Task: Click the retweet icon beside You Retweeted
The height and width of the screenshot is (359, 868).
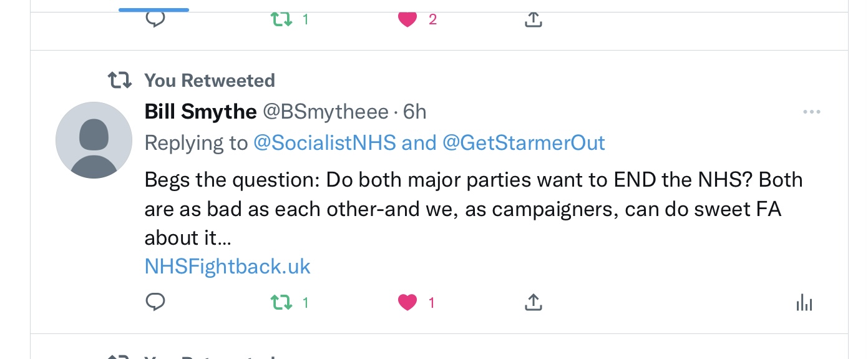Action: pyautogui.click(x=119, y=81)
